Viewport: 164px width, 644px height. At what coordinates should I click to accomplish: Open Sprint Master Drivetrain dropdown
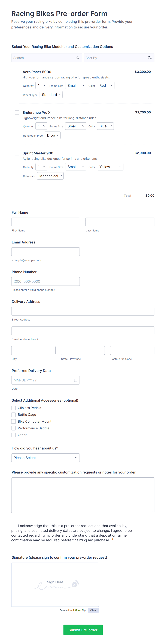pos(50,176)
